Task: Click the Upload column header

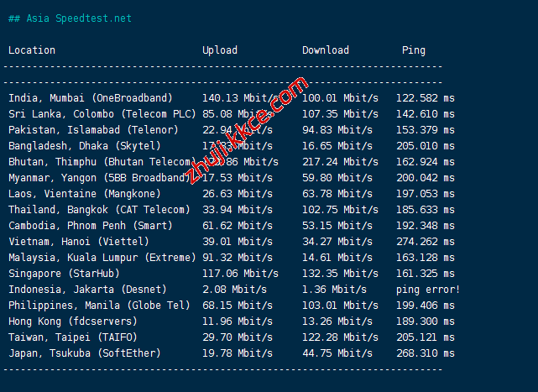Action: [220, 50]
